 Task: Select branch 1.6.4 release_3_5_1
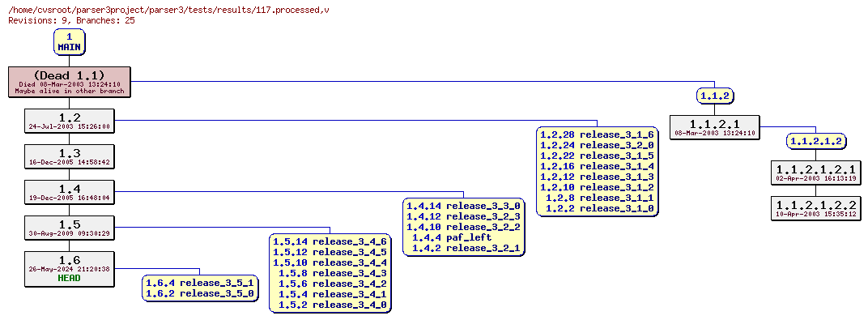tap(200, 283)
